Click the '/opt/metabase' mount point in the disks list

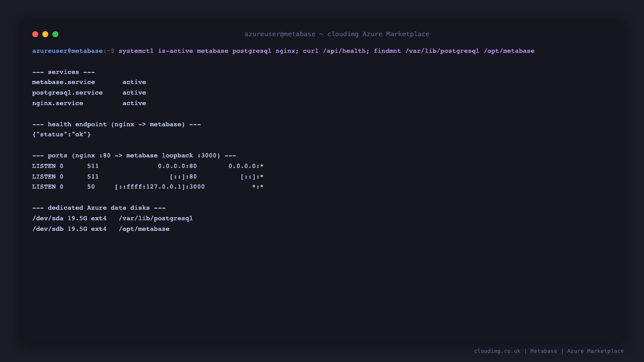[144, 229]
